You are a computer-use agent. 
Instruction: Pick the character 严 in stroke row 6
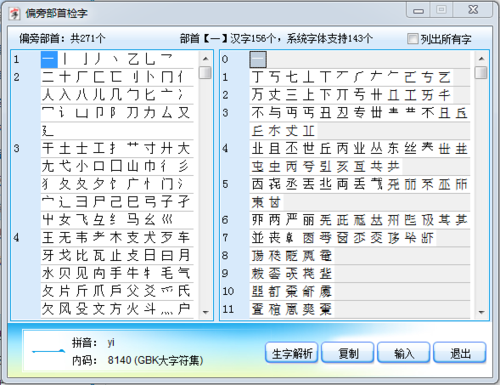coord(292,220)
